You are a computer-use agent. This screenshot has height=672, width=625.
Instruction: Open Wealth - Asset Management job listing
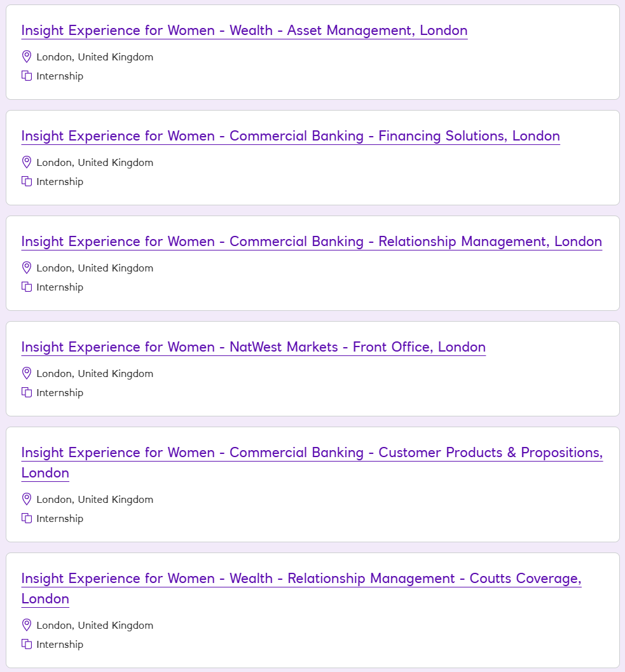[x=244, y=31]
